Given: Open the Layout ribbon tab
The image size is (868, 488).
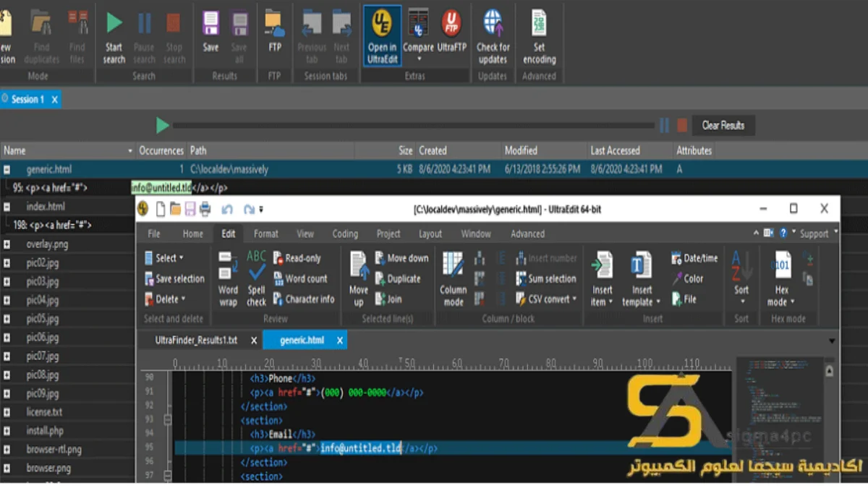Looking at the screenshot, I should coord(430,234).
